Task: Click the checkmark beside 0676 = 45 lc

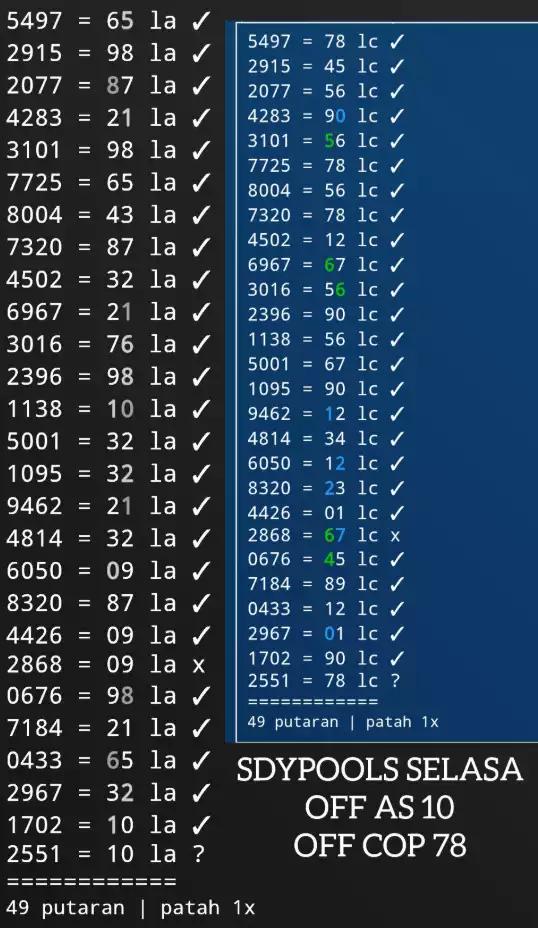Action: click(x=397, y=559)
